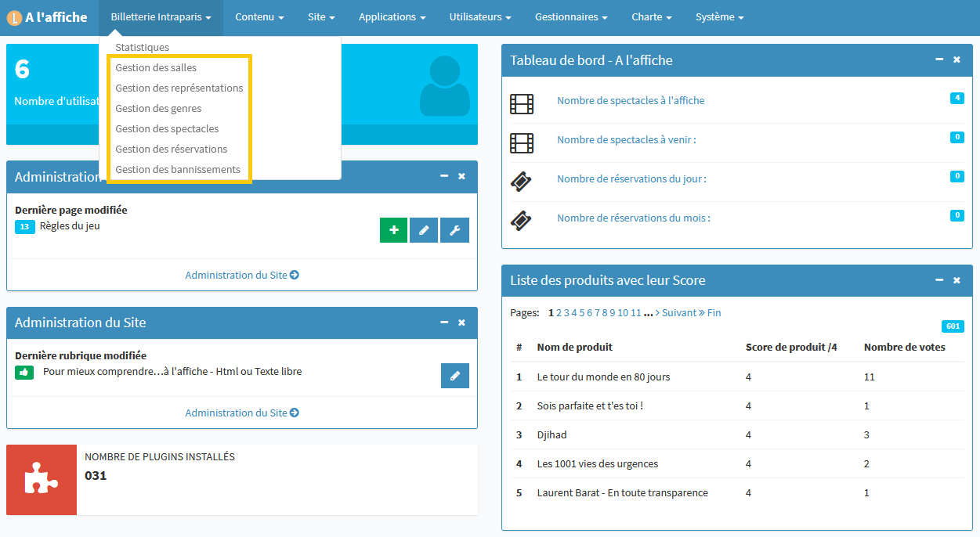The width and height of the screenshot is (980, 537).
Task: Click the ticket icon beside réservations du jour
Action: click(x=522, y=182)
